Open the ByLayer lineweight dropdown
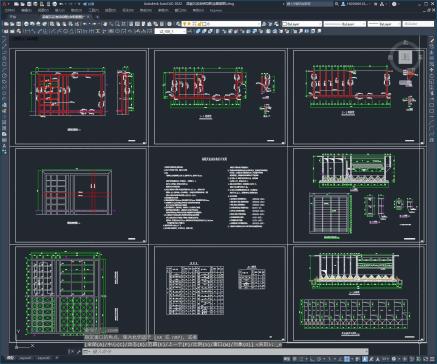The image size is (437, 364). 384,24
